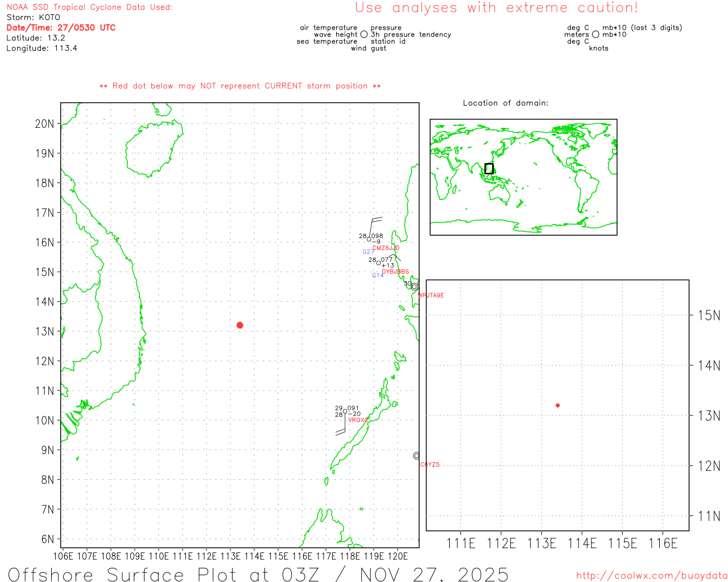Click the black domain rectangle on world map

click(x=489, y=169)
